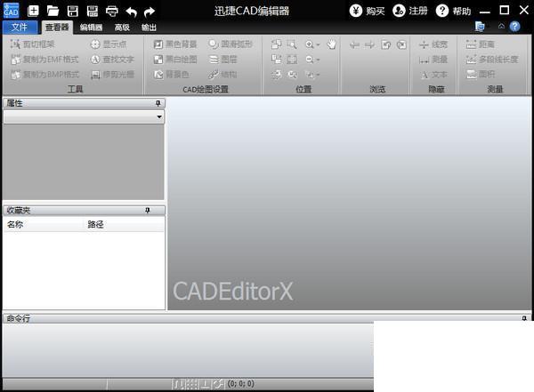Image resolution: width=534 pixels, height=392 pixels.
Task: Toggle 黑色背景 setting
Action: tap(175, 44)
